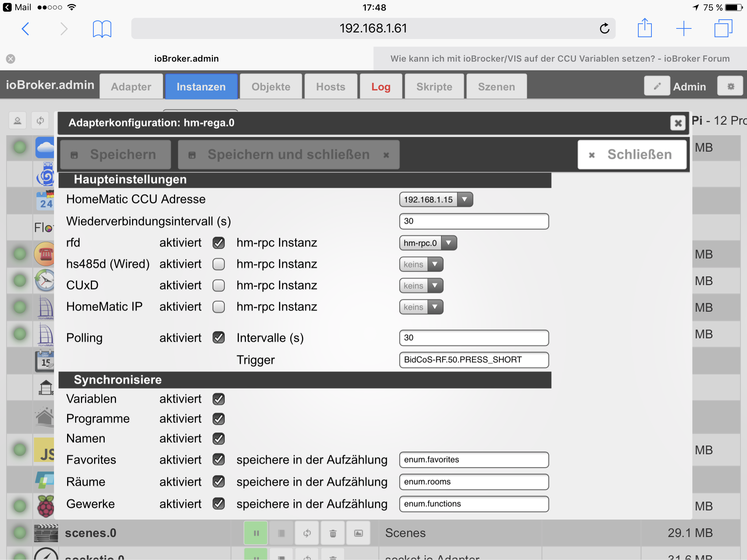Open CUxD hm-rpc Instanz dropdown
This screenshot has width=747, height=560.
point(421,285)
